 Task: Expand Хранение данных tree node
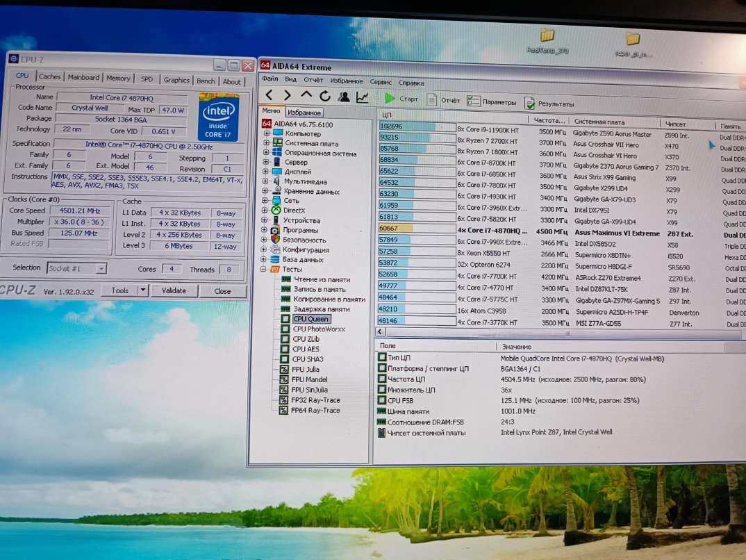point(265,191)
